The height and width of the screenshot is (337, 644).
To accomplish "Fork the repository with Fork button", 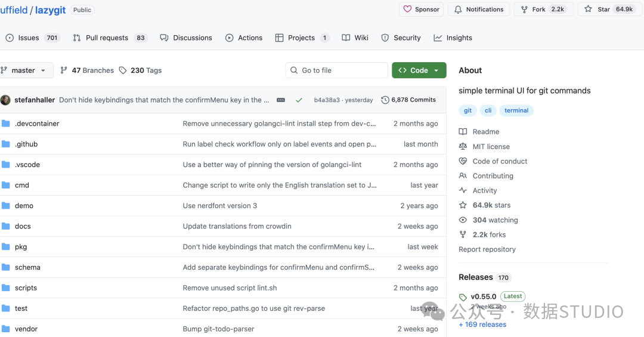I will [543, 9].
